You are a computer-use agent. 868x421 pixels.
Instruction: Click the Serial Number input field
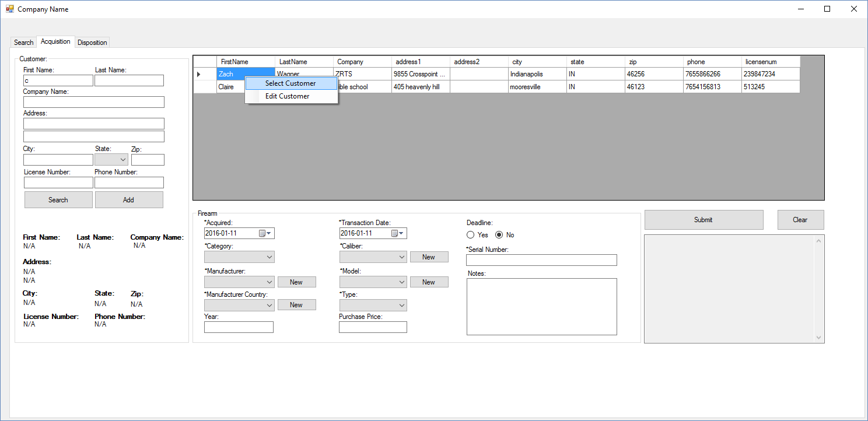[x=541, y=260]
